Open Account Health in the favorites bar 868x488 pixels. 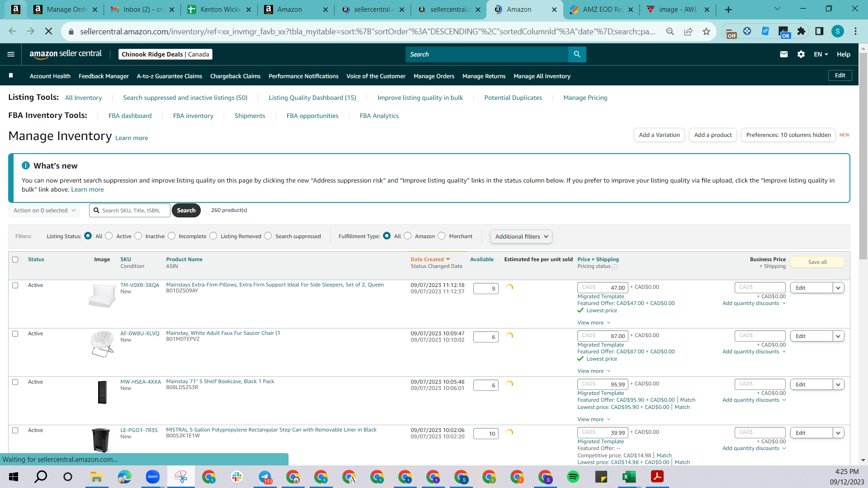point(50,76)
